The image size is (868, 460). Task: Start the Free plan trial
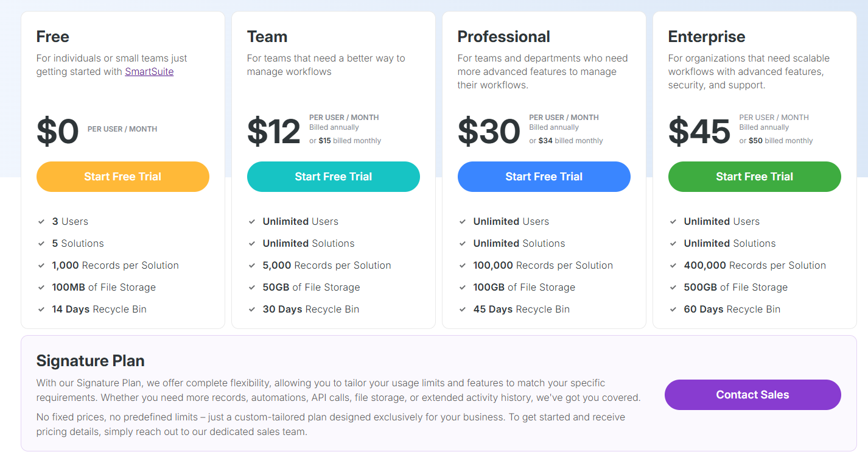point(123,177)
